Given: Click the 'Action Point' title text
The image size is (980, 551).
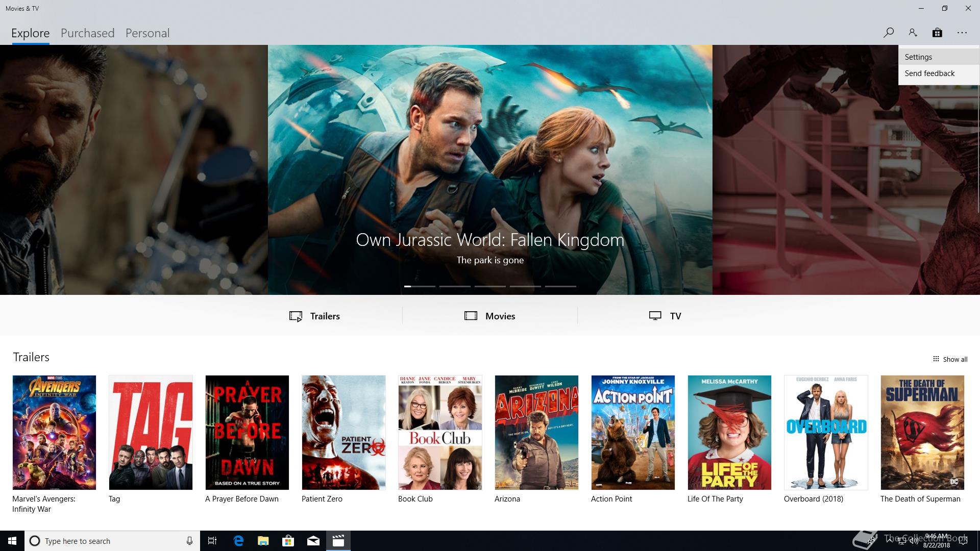Looking at the screenshot, I should [x=611, y=499].
